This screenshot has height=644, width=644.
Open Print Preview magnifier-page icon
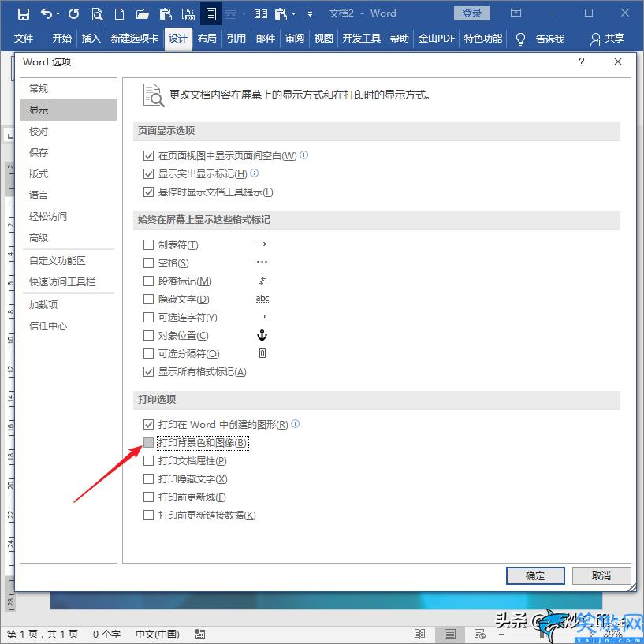97,14
